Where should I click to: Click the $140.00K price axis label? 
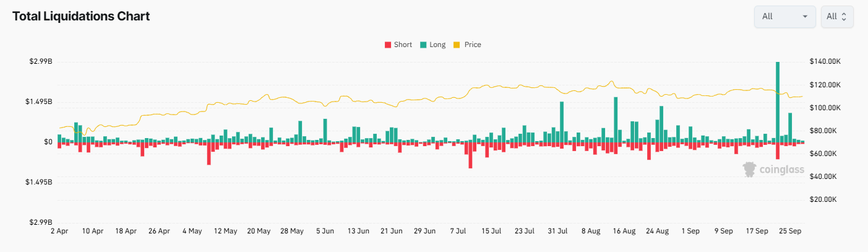(825, 62)
